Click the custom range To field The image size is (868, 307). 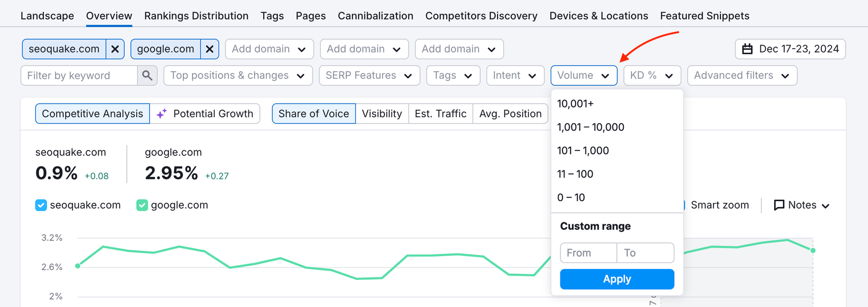[x=646, y=253]
